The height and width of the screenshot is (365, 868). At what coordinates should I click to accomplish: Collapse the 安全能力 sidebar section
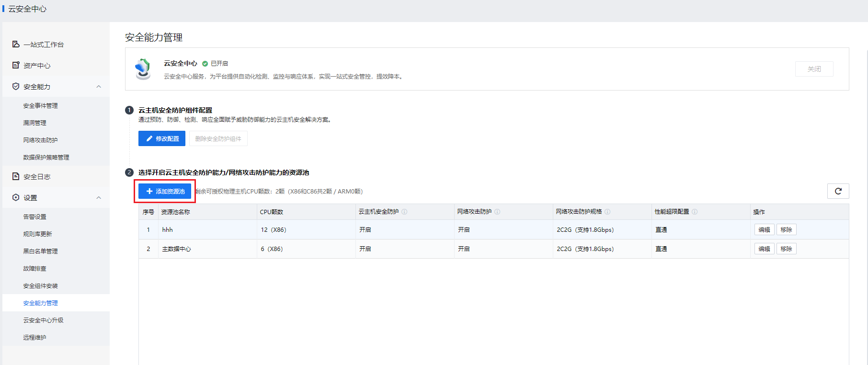(99, 87)
